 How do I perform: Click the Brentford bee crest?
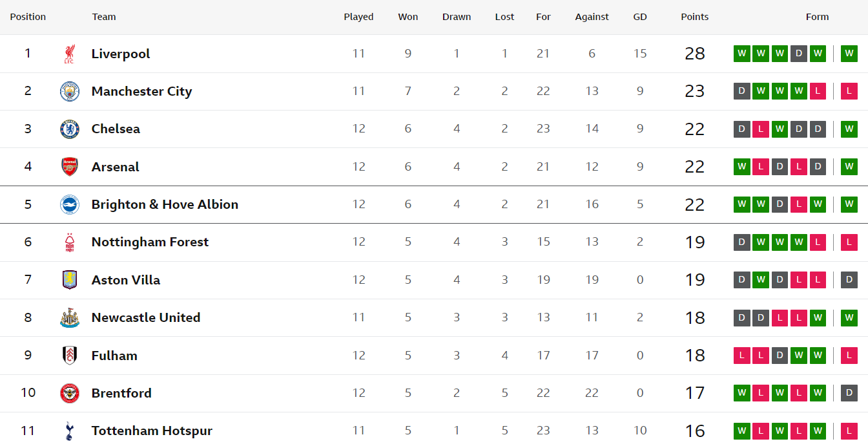pos(69,393)
